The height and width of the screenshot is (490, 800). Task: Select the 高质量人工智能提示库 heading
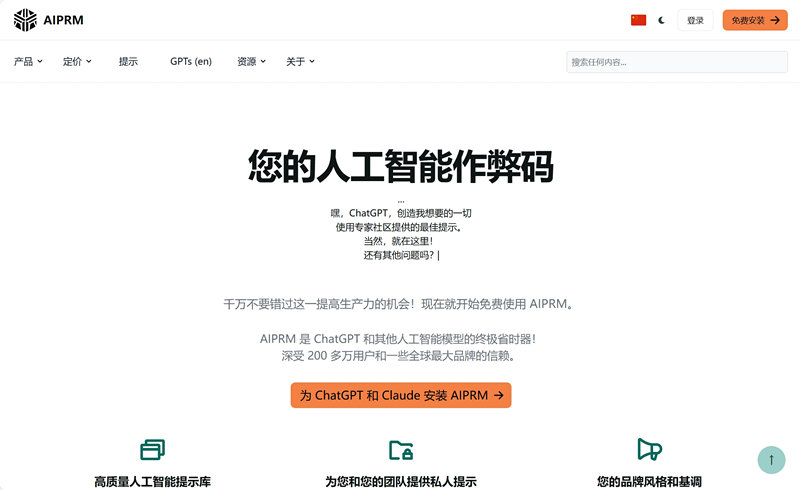pyautogui.click(x=153, y=481)
